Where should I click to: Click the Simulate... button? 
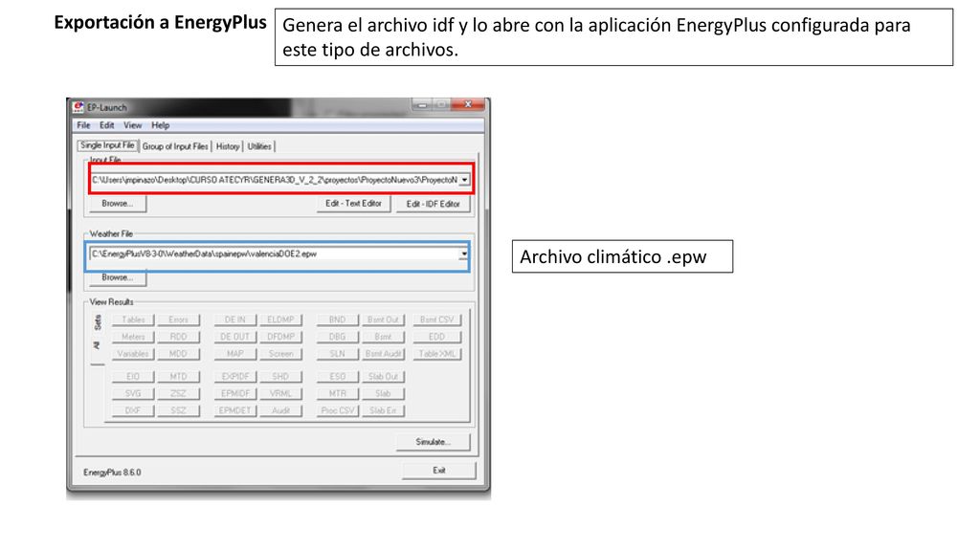coord(434,442)
